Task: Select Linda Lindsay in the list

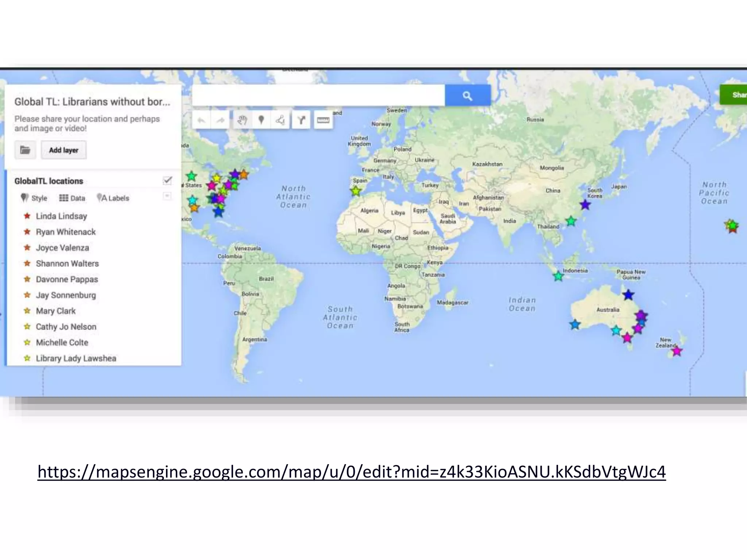Action: pos(61,216)
